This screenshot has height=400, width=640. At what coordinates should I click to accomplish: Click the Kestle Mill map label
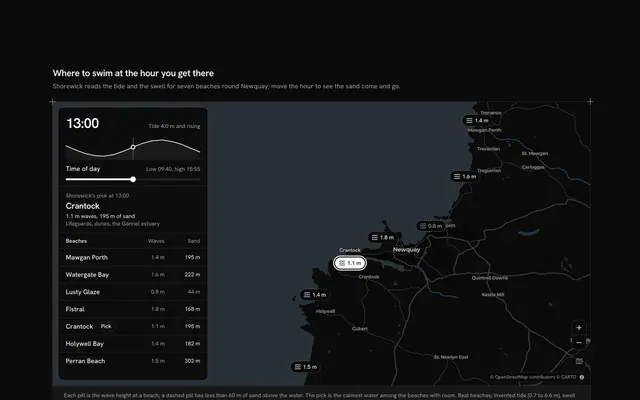[x=493, y=294]
